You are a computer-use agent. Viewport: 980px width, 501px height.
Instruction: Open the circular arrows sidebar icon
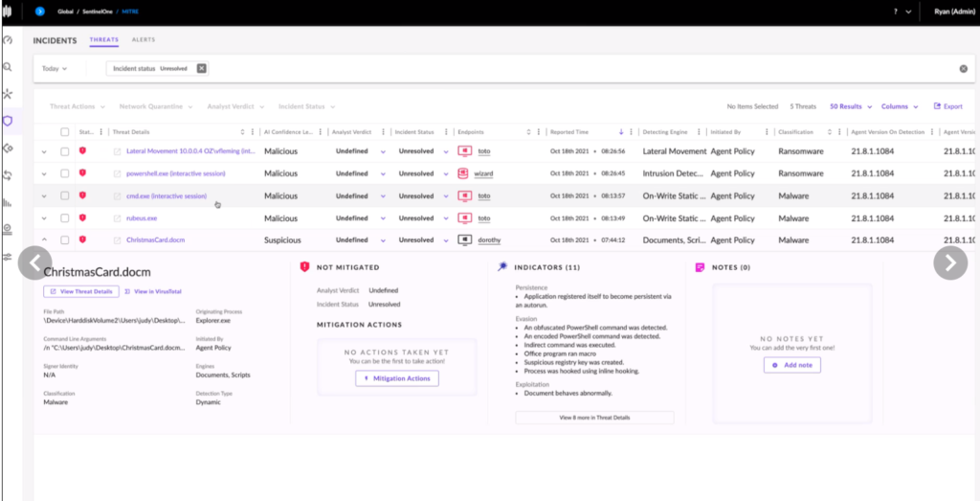click(8, 175)
